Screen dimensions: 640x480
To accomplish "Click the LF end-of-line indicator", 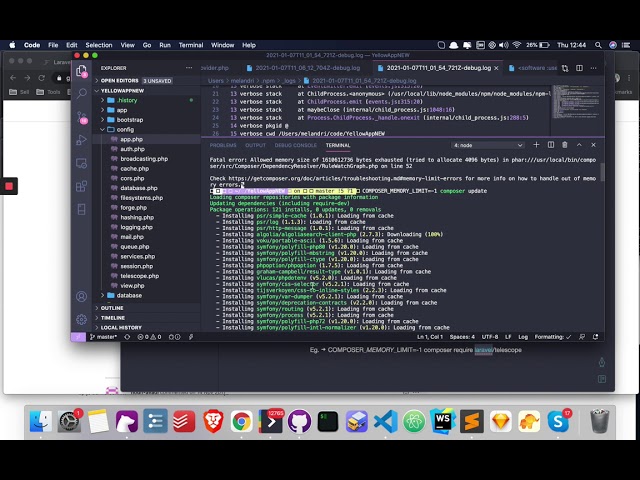I will point(508,337).
